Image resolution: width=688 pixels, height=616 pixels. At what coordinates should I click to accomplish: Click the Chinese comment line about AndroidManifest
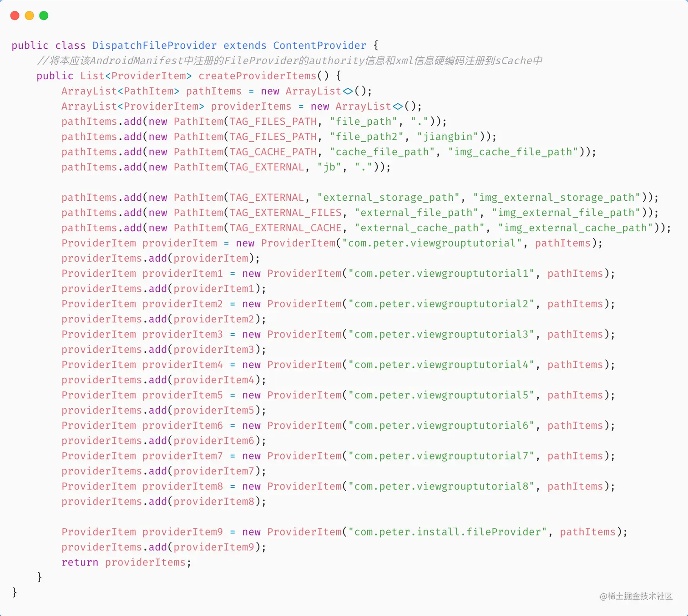tap(289, 61)
